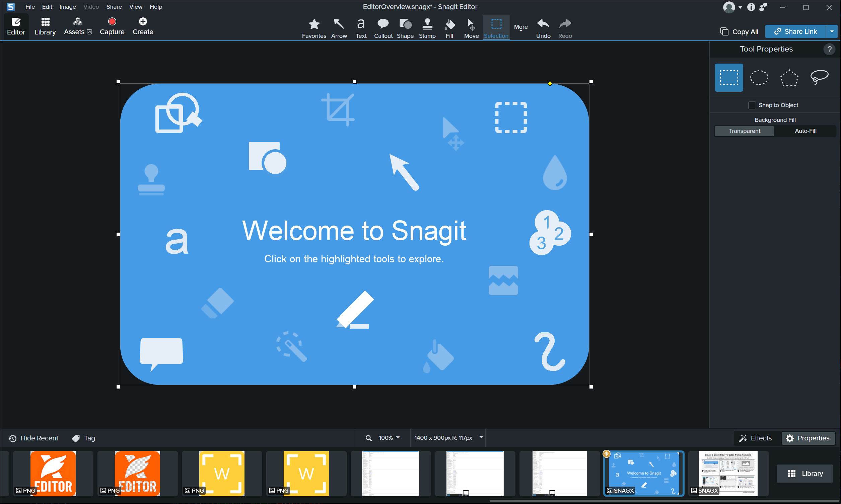
Task: Select the Fill tool
Action: point(449,28)
